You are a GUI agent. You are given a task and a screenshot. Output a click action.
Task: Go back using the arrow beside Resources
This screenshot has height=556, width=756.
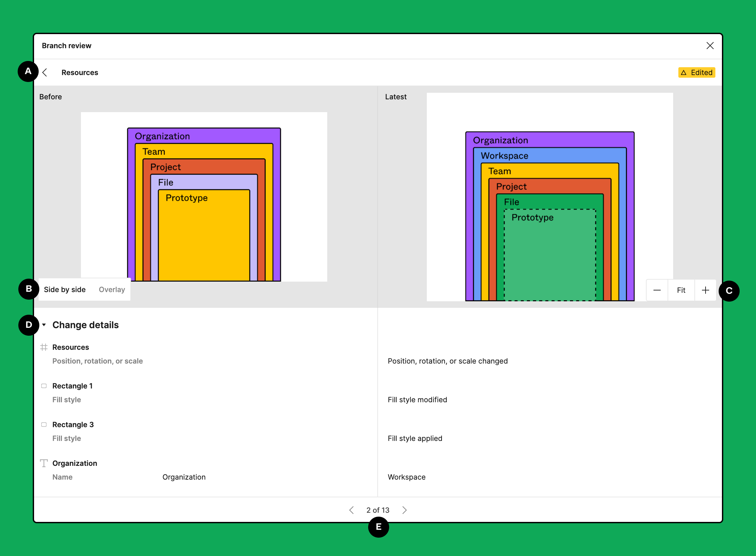(45, 72)
